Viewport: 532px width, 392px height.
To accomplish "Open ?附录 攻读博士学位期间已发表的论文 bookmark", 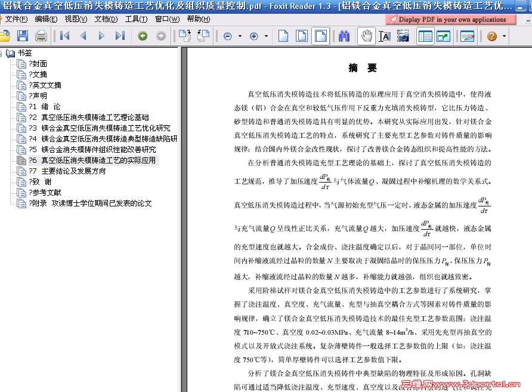I will [90, 203].
